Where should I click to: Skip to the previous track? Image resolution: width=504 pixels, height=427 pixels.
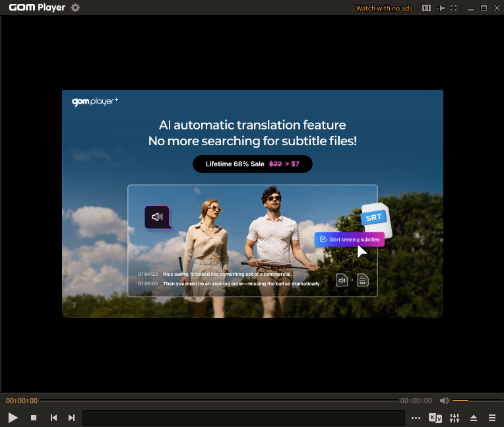pos(53,418)
